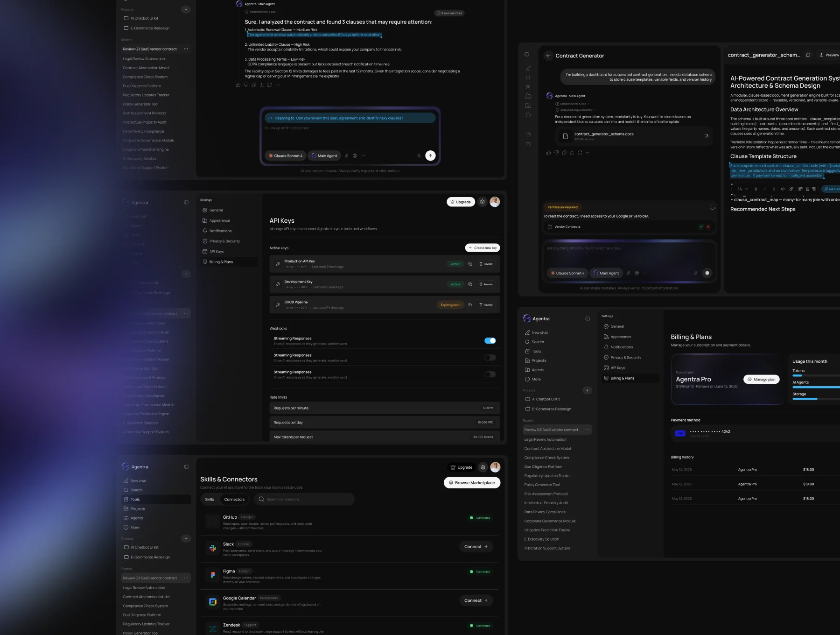Screen dimensions: 840x635
Task: Stop generation in Contract Generator input
Action: coord(707,273)
